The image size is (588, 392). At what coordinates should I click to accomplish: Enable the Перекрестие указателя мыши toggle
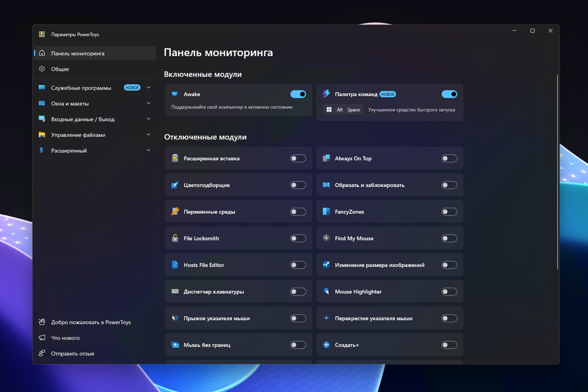tap(449, 318)
